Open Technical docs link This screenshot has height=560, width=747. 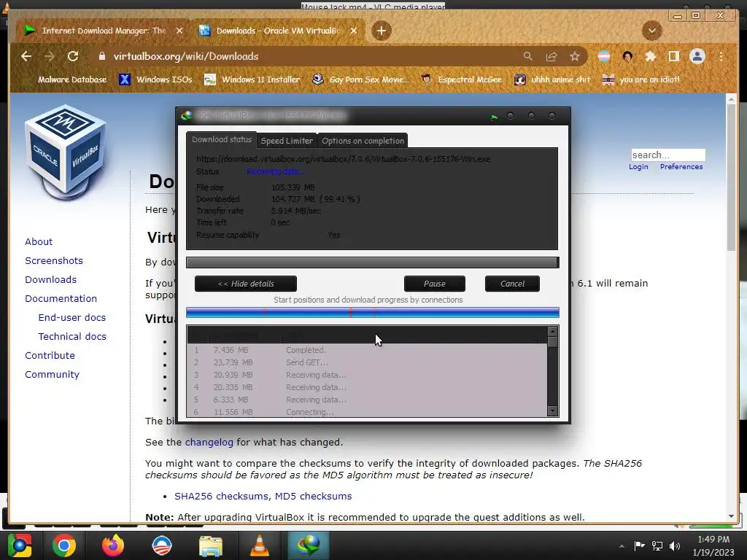[72, 337]
